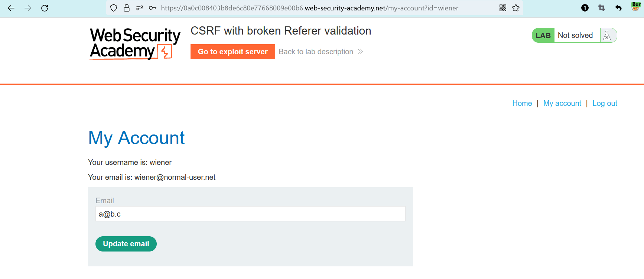Image resolution: width=644 pixels, height=279 pixels.
Task: Click the crop screenshot extension icon
Action: pos(602,8)
